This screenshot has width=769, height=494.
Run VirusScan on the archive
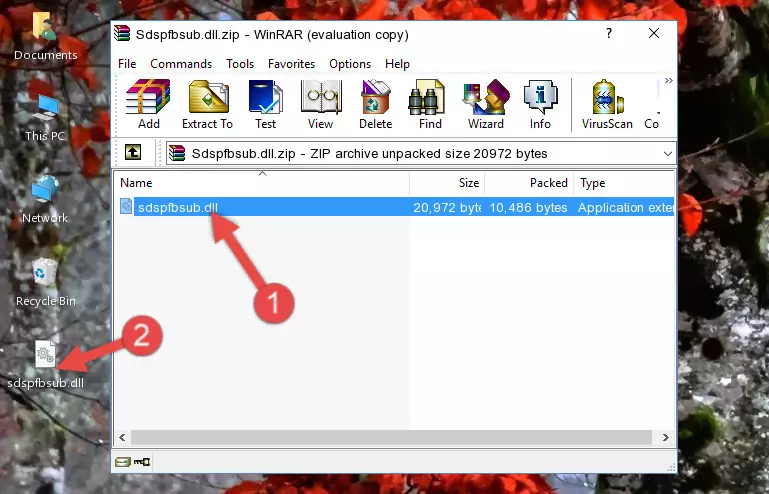(607, 104)
